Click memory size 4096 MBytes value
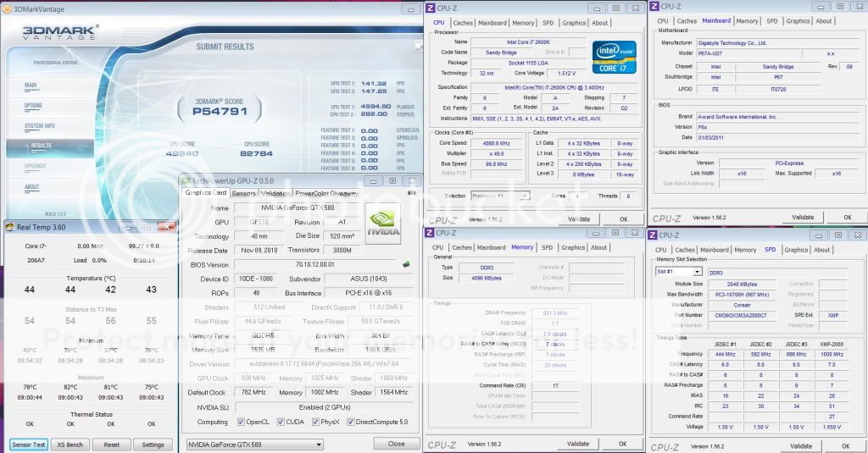 (x=486, y=279)
